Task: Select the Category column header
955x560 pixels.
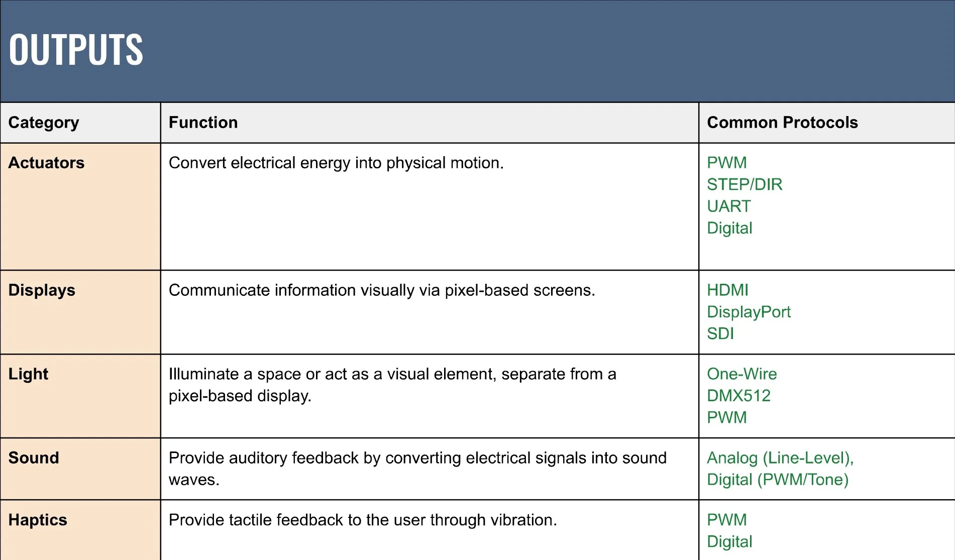Action: 44,123
